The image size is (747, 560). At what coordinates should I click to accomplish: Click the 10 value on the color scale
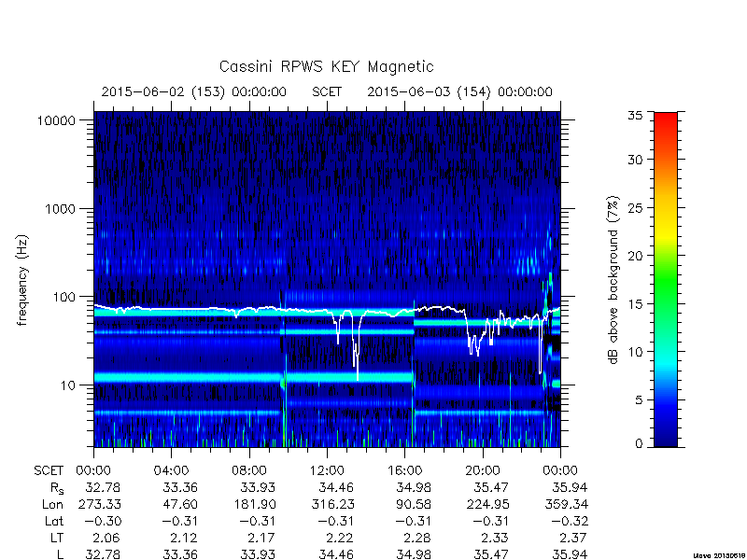click(x=635, y=352)
